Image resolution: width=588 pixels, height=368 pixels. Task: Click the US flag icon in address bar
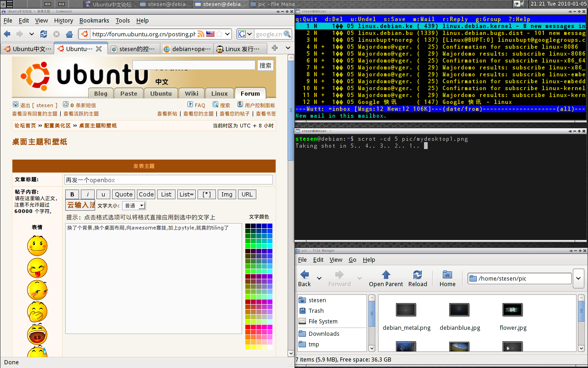210,34
